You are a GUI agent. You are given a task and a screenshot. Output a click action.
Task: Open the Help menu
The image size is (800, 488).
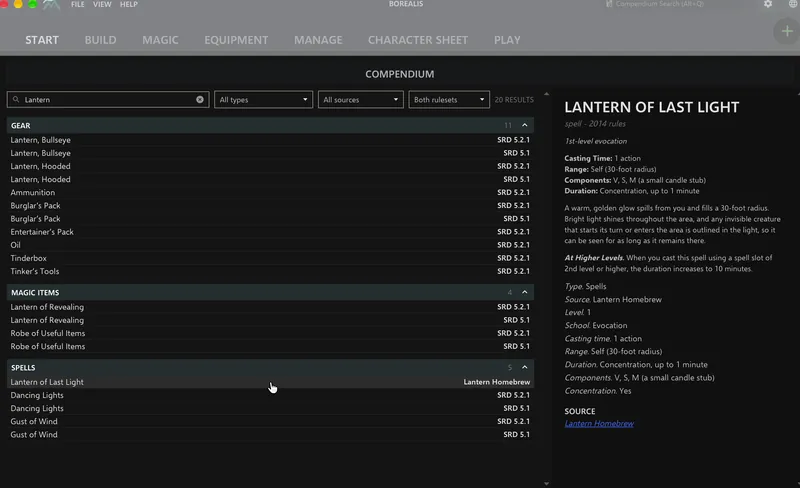click(x=129, y=4)
